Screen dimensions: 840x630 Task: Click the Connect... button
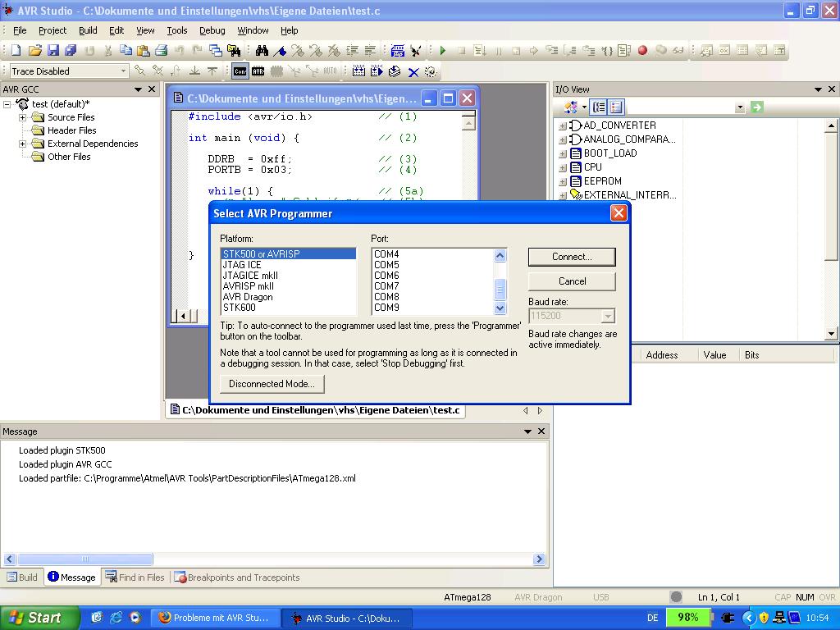point(572,257)
